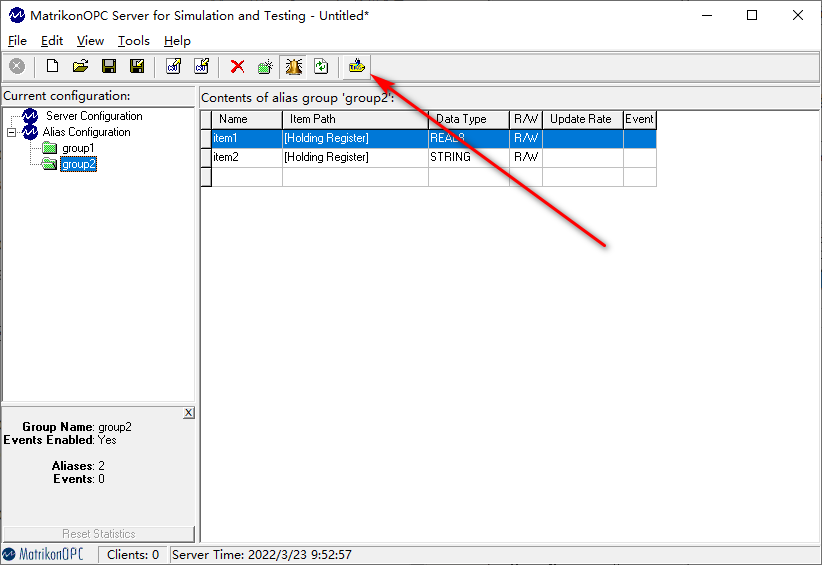Open an existing configuration file
822x565 pixels.
click(x=80, y=67)
